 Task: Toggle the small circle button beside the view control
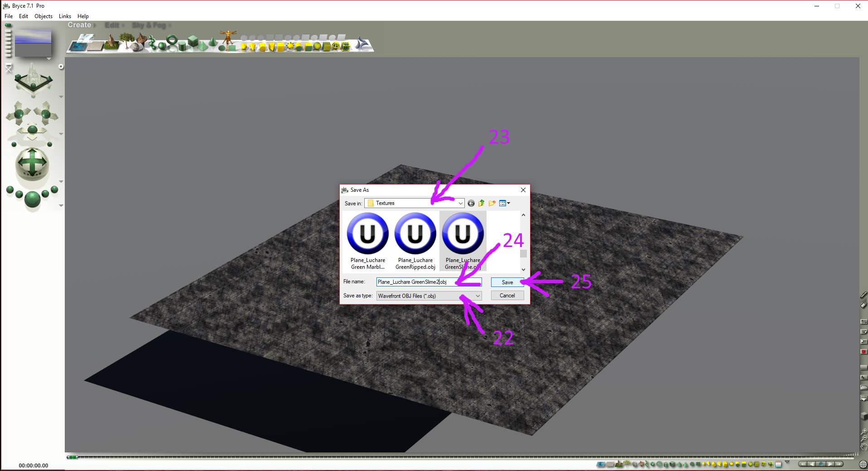pyautogui.click(x=61, y=67)
